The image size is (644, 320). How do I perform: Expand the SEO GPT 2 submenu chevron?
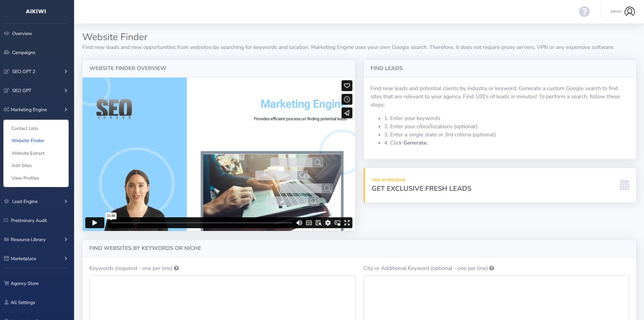pyautogui.click(x=66, y=71)
